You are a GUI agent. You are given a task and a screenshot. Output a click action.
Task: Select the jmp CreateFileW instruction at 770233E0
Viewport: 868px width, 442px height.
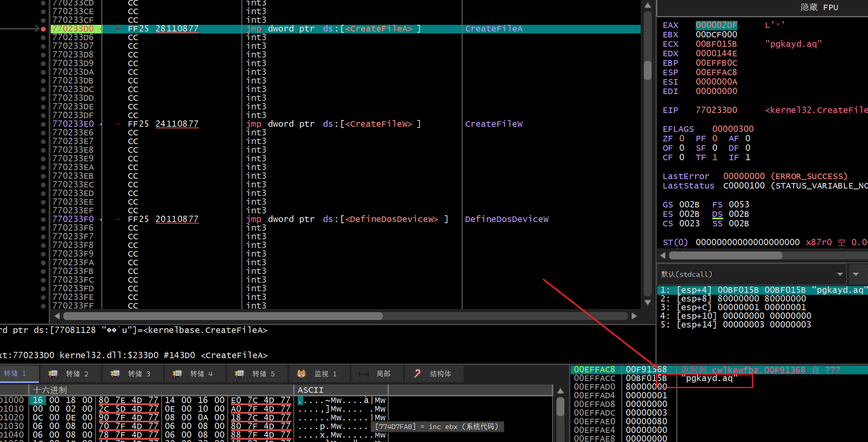(x=333, y=124)
